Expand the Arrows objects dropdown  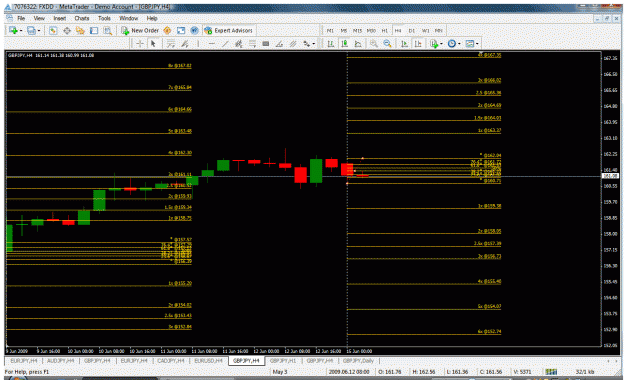coord(314,44)
